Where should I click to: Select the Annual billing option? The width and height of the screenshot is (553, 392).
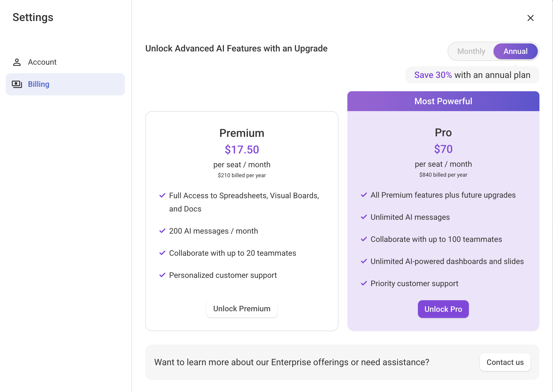click(515, 51)
